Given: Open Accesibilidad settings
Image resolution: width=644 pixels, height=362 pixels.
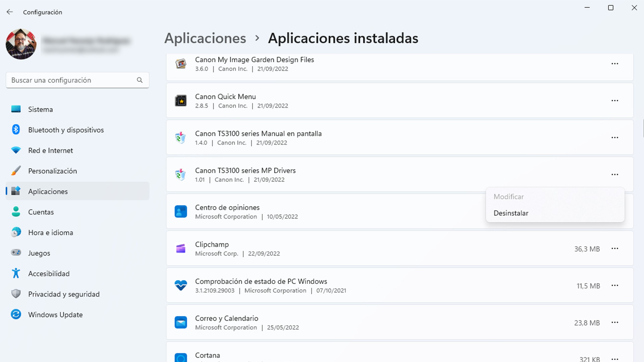Looking at the screenshot, I should [x=77, y=274].
